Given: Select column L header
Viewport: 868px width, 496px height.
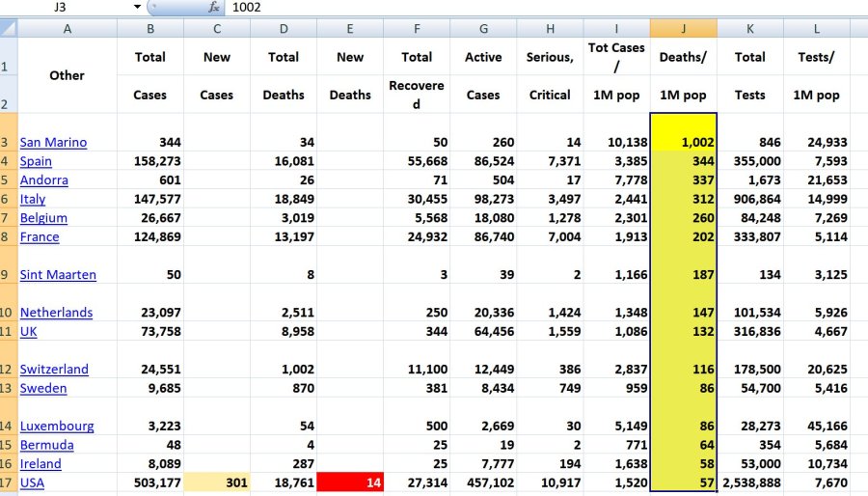Looking at the screenshot, I should click(816, 29).
